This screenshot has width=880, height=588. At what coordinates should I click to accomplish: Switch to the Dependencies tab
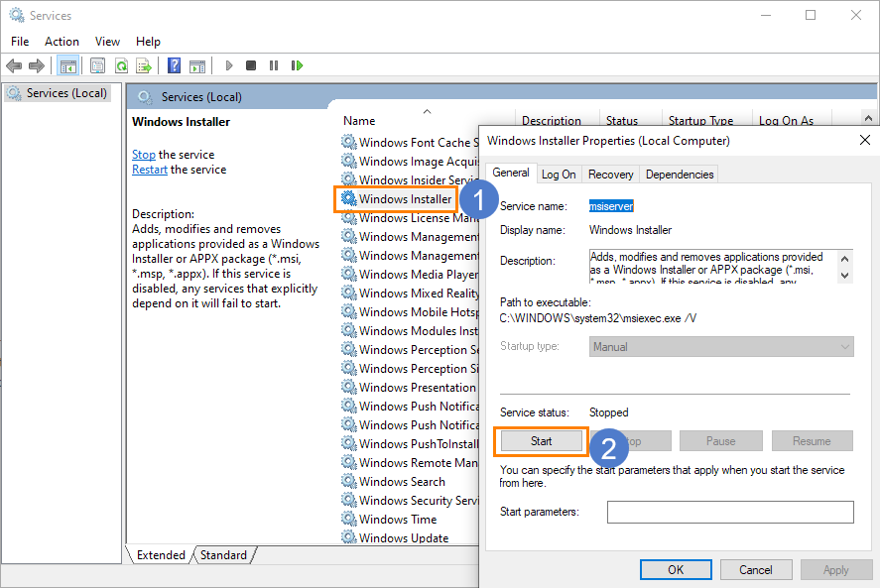[680, 175]
